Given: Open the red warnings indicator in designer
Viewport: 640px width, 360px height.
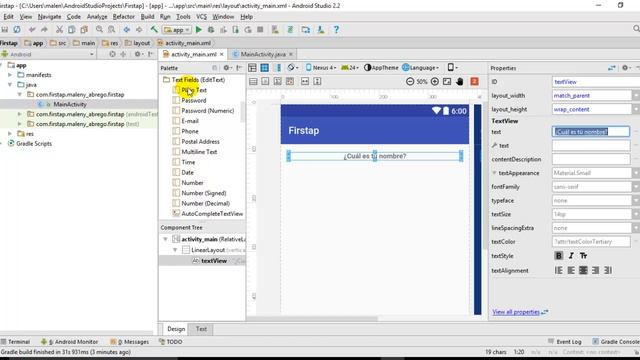Looking at the screenshot, I should coord(474,82).
